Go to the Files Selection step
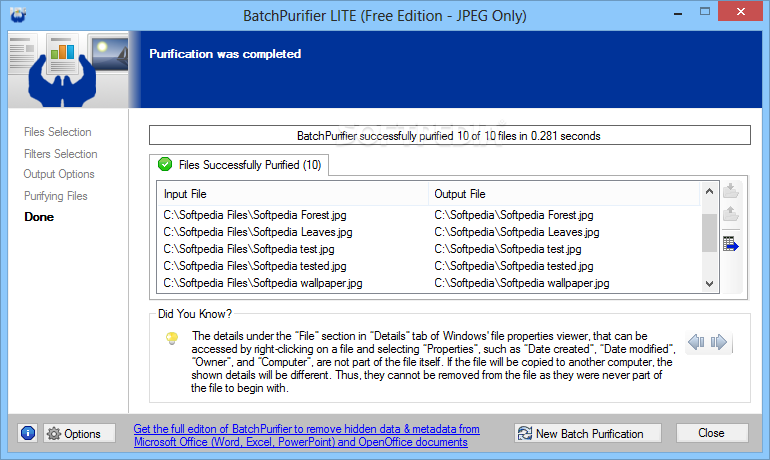This screenshot has width=770, height=460. (x=58, y=132)
